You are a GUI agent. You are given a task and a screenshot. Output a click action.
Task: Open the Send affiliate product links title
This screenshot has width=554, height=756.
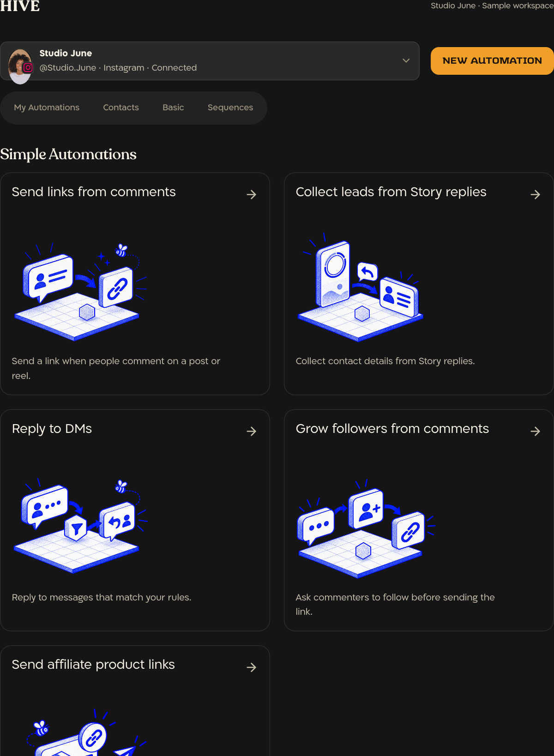pos(93,665)
